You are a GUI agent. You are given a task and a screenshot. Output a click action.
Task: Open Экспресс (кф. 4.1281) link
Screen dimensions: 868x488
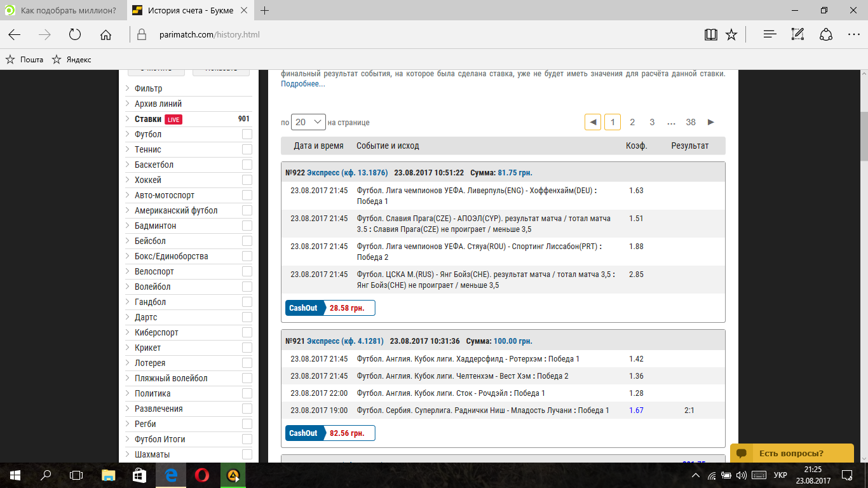[345, 341]
